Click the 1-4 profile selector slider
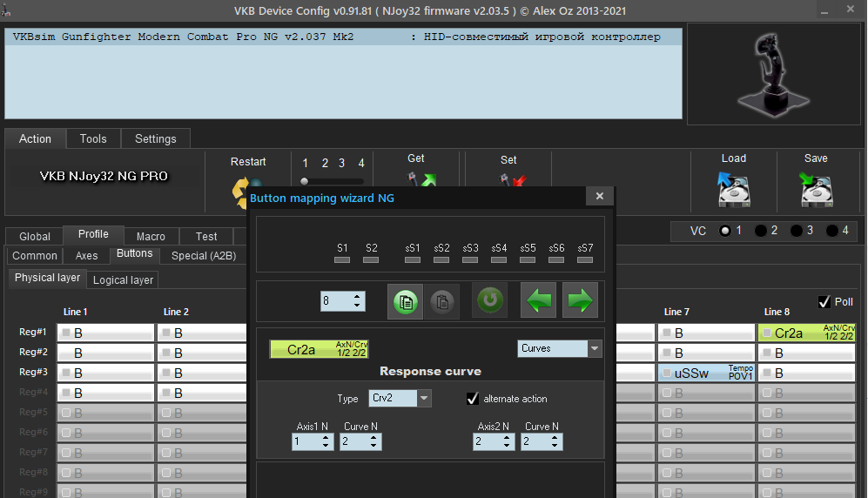This screenshot has height=498, width=868. [332, 181]
